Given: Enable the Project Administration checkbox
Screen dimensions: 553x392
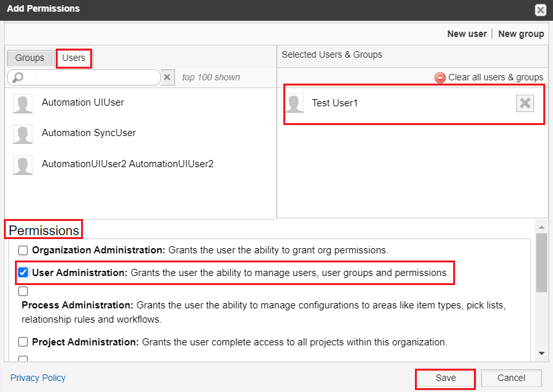Looking at the screenshot, I should coord(23,341).
